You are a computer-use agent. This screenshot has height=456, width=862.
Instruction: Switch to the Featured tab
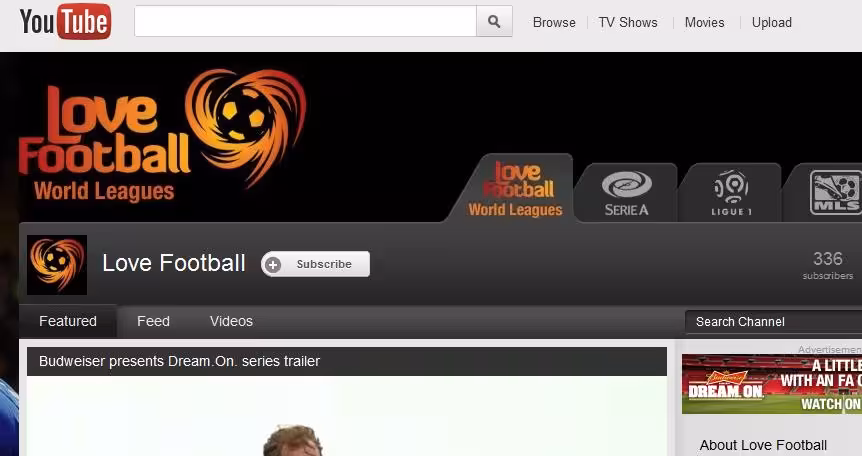point(68,321)
